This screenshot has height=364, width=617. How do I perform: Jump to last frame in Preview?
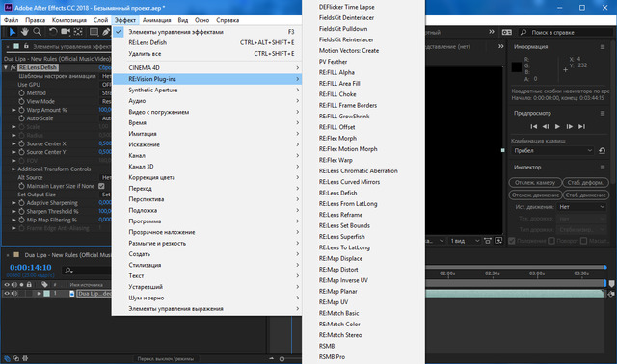[581, 126]
